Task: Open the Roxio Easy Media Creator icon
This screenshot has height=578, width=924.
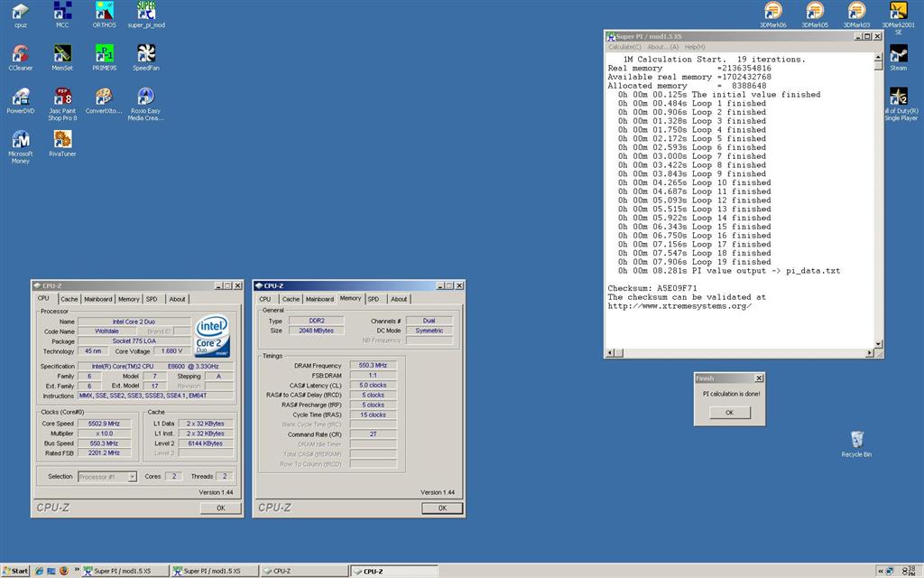Action: [x=146, y=104]
